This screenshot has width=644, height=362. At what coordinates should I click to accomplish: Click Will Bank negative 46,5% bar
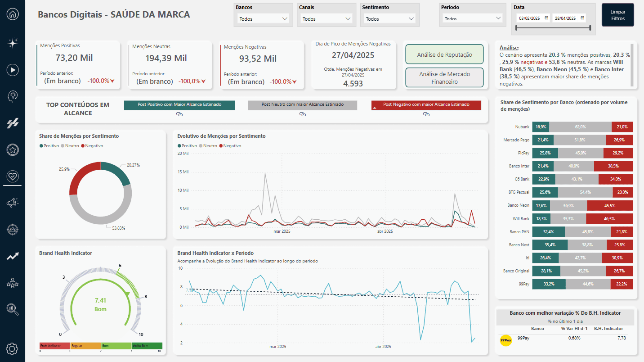point(609,218)
